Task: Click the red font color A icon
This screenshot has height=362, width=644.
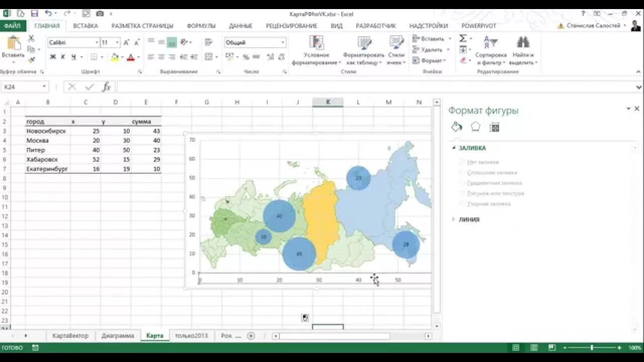Action: click(x=131, y=57)
